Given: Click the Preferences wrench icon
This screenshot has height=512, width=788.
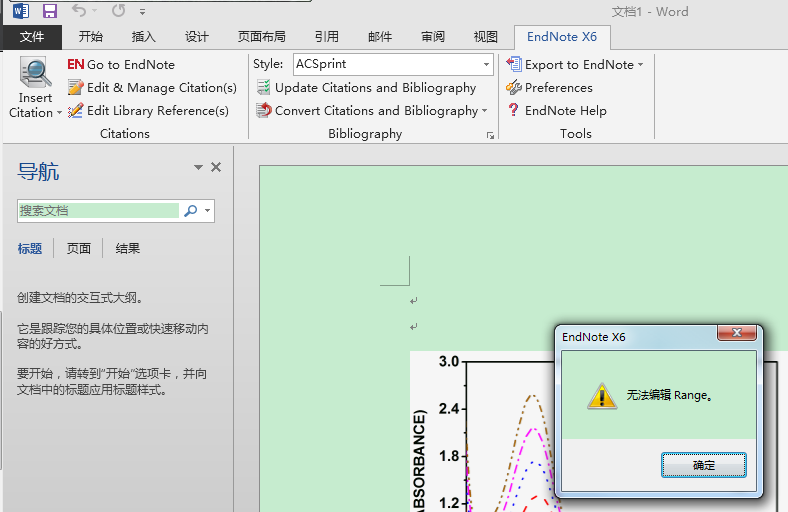Looking at the screenshot, I should [514, 87].
